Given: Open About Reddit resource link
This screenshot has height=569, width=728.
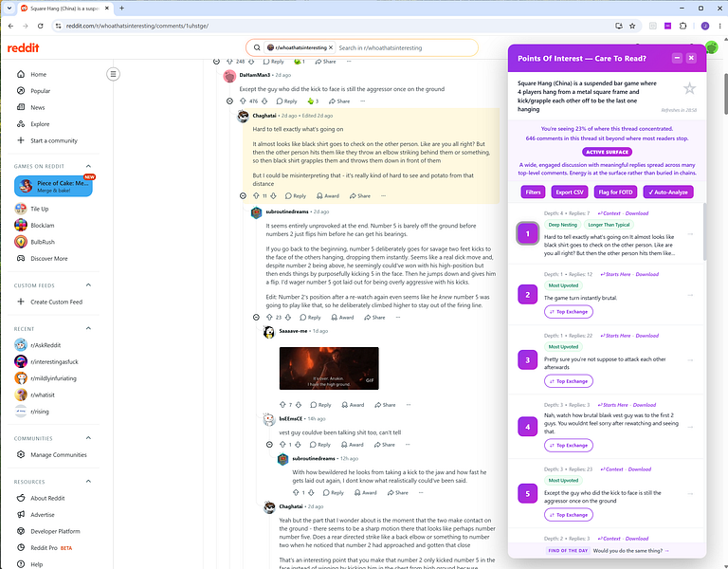Looking at the screenshot, I should pos(47,498).
